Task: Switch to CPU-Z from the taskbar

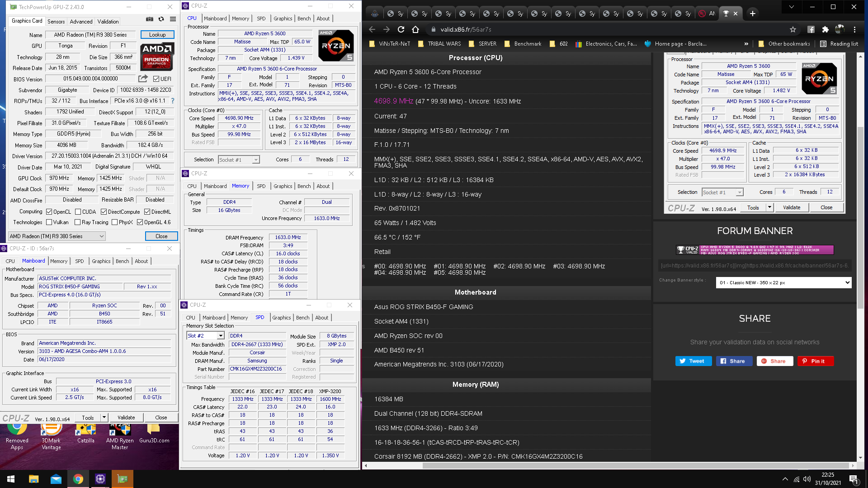Action: 100,479
